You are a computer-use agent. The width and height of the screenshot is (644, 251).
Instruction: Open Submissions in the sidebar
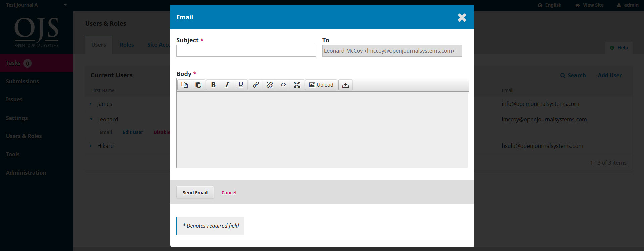coord(22,81)
